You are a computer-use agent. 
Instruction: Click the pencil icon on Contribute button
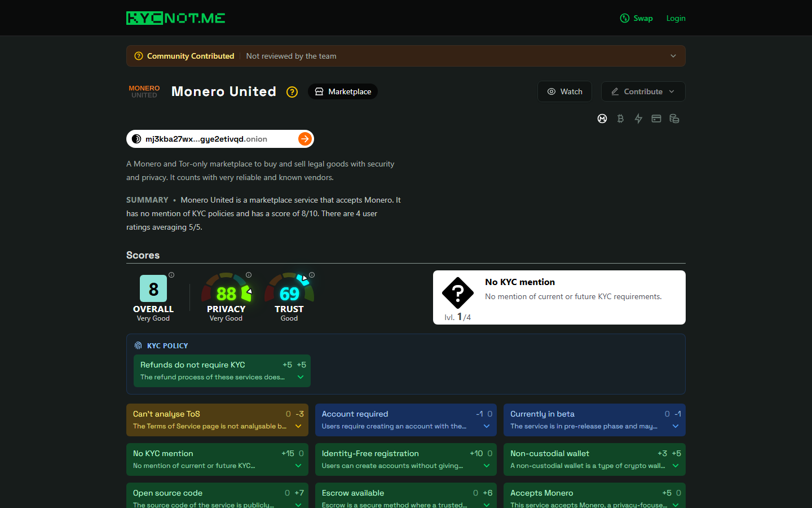615,91
